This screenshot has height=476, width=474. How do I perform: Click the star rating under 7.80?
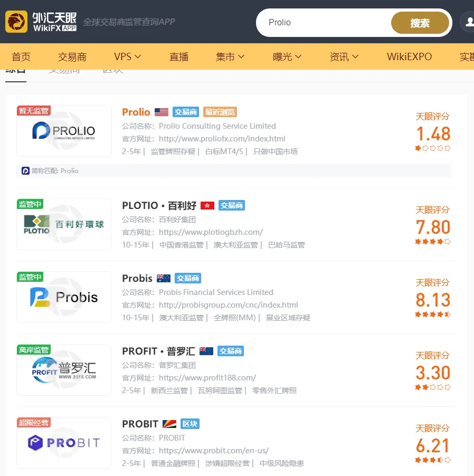click(433, 242)
